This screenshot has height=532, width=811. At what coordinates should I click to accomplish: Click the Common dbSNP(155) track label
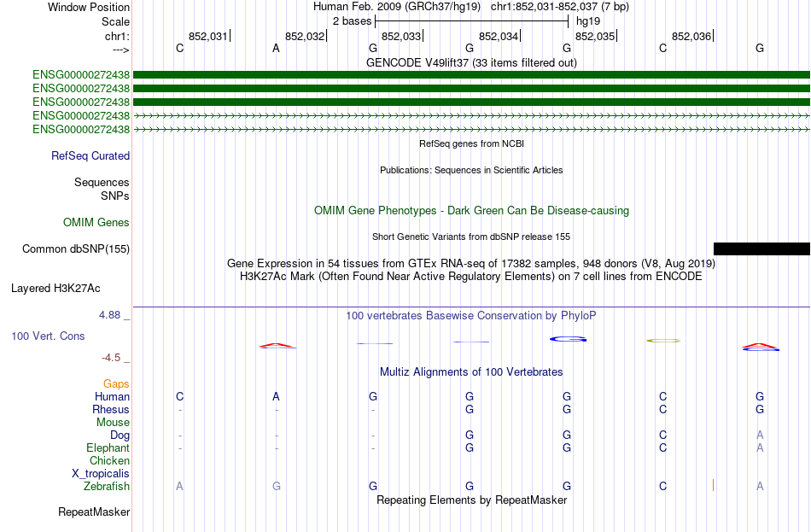[75, 249]
